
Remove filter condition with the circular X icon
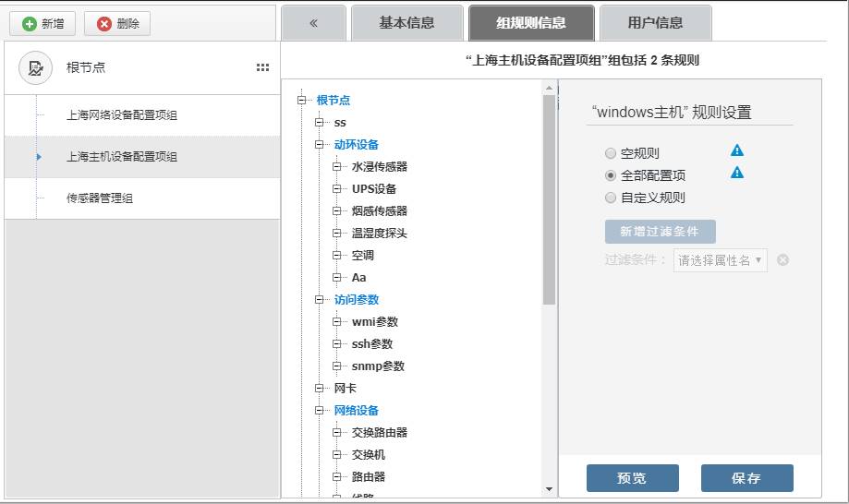[782, 260]
